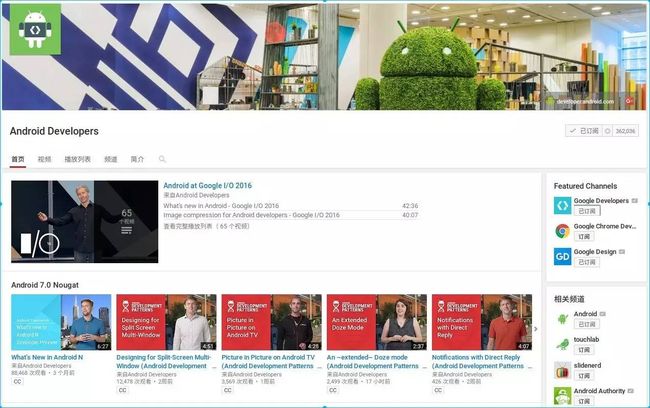This screenshot has height=408, width=650.
Task: Click the Android related channel icon
Action: tap(563, 319)
